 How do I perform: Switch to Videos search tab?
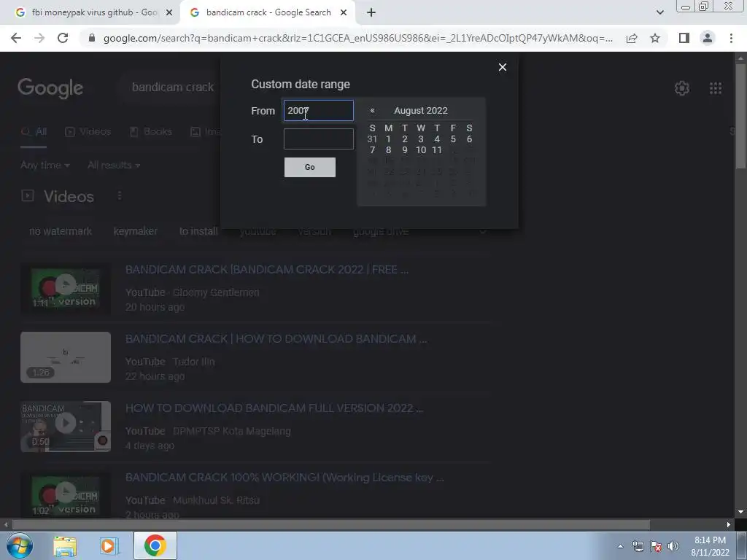88,132
